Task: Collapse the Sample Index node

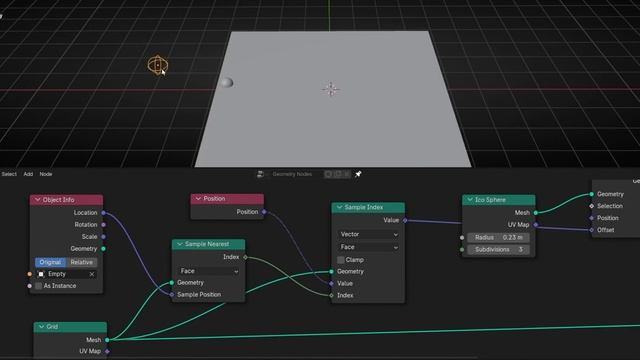Action: point(339,207)
